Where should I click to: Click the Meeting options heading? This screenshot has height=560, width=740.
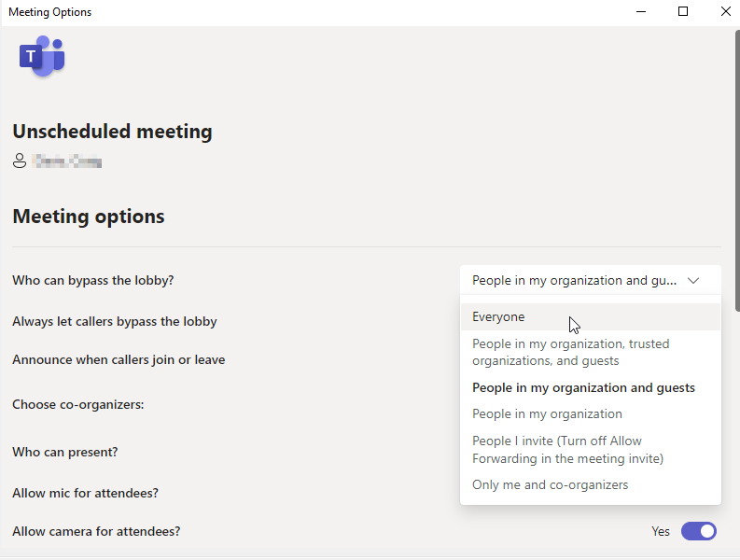pyautogui.click(x=89, y=217)
